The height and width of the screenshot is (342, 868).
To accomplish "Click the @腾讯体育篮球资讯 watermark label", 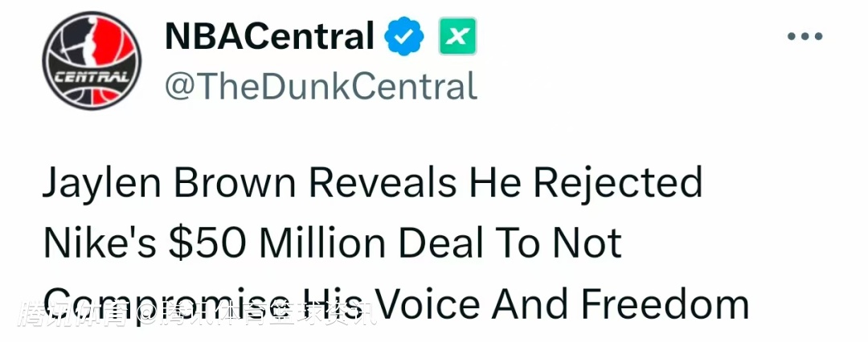I will point(257,314).
